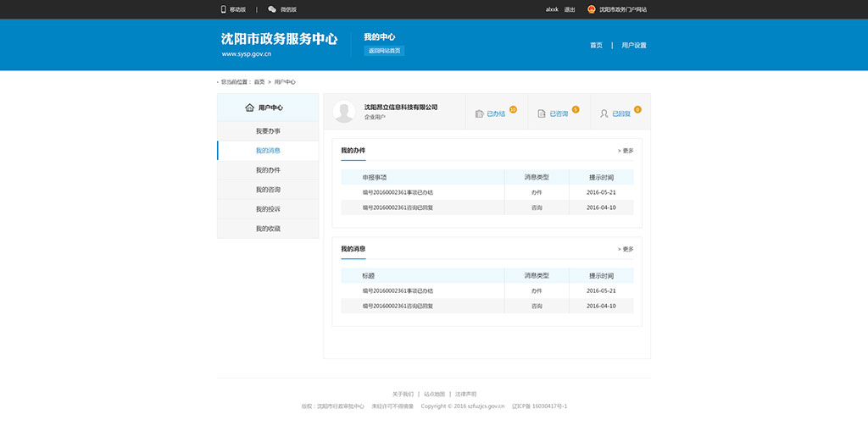Select 我要办事 in the sidebar
The height and width of the screenshot is (431, 868).
268,131
